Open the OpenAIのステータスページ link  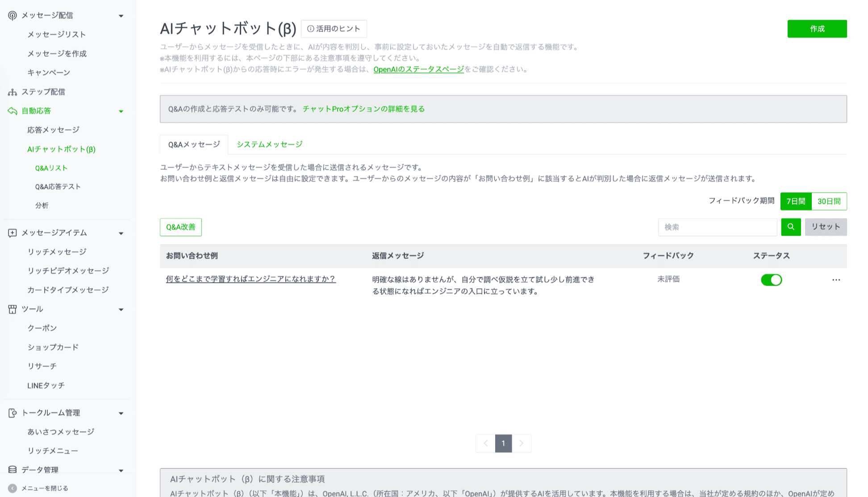pos(418,69)
